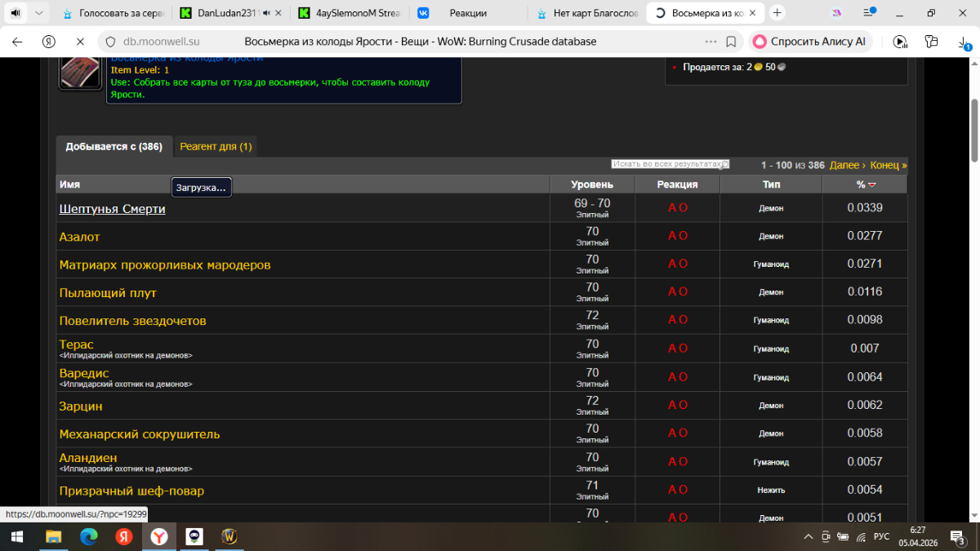Switch to the Реагент для (1) tab
The image size is (980, 551).
coord(216,147)
